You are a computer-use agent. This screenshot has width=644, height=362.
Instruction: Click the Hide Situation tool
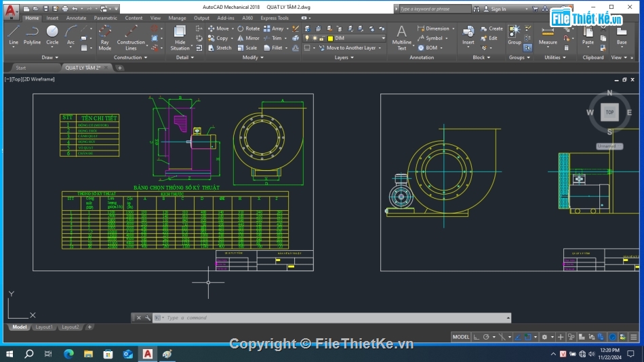(180, 37)
